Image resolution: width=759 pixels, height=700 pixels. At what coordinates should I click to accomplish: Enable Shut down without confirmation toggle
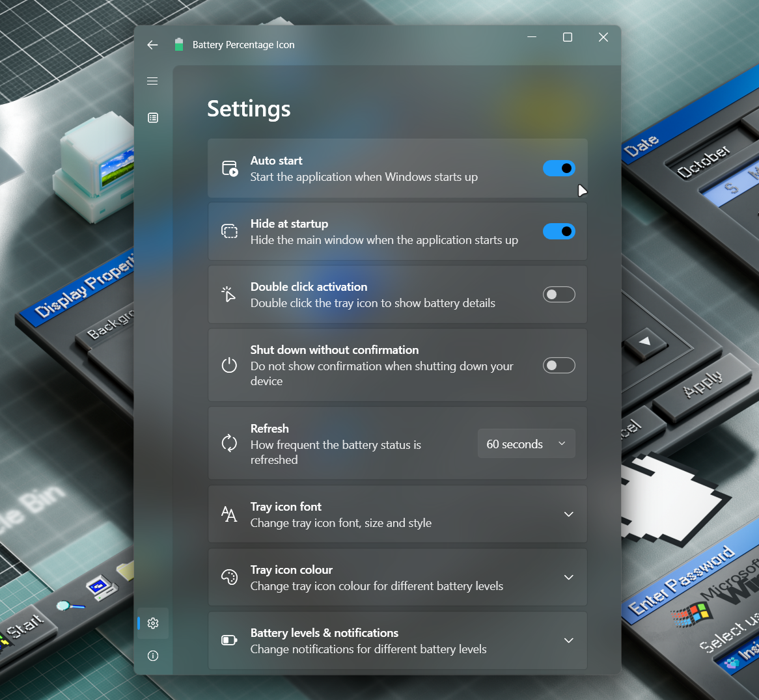559,365
